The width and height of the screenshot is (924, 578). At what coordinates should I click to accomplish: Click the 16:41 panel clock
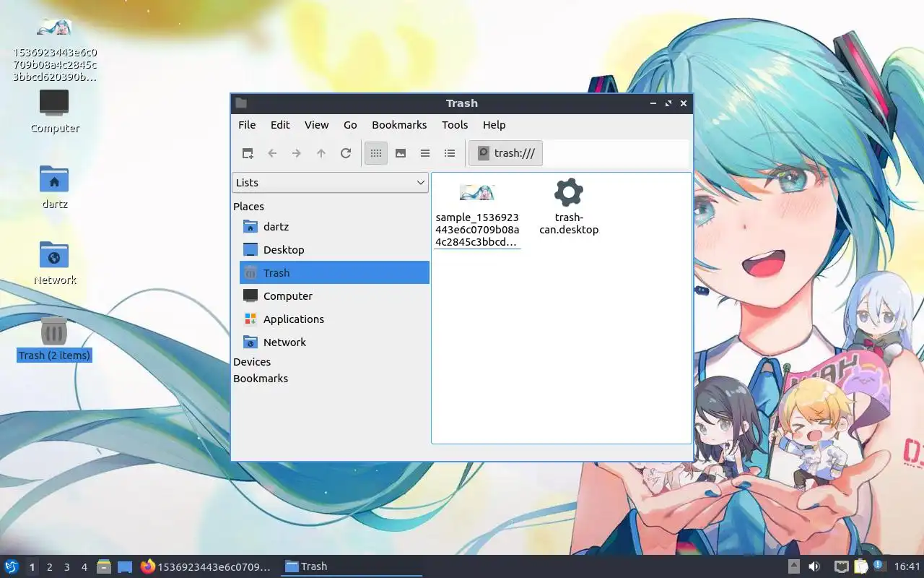[907, 566]
